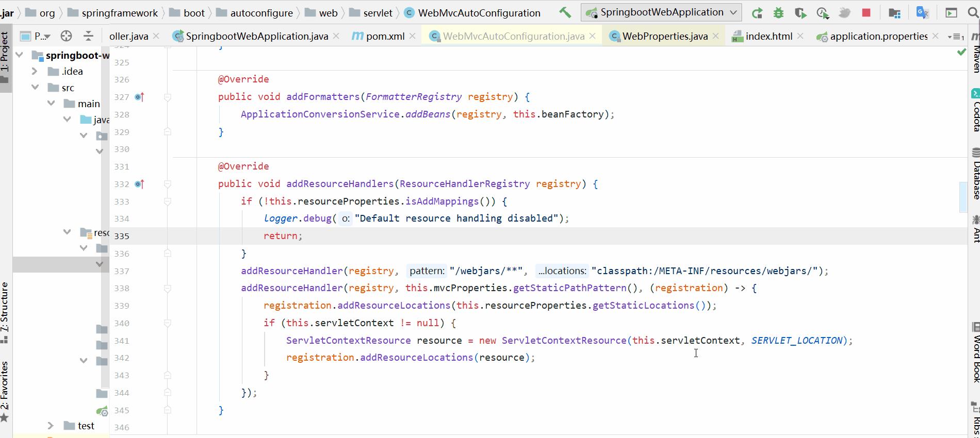Image resolution: width=980 pixels, height=438 pixels.
Task: Close the WebMvcAutoConfiguration.java tab
Action: click(593, 36)
